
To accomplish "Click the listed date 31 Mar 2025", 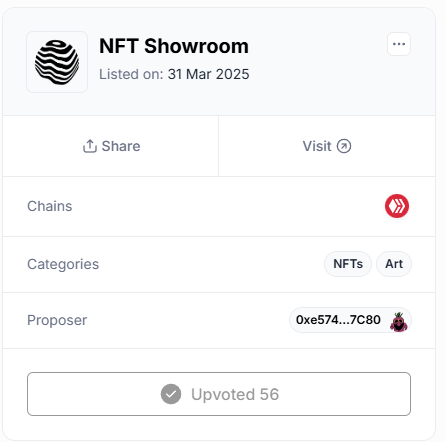I will (x=208, y=74).
